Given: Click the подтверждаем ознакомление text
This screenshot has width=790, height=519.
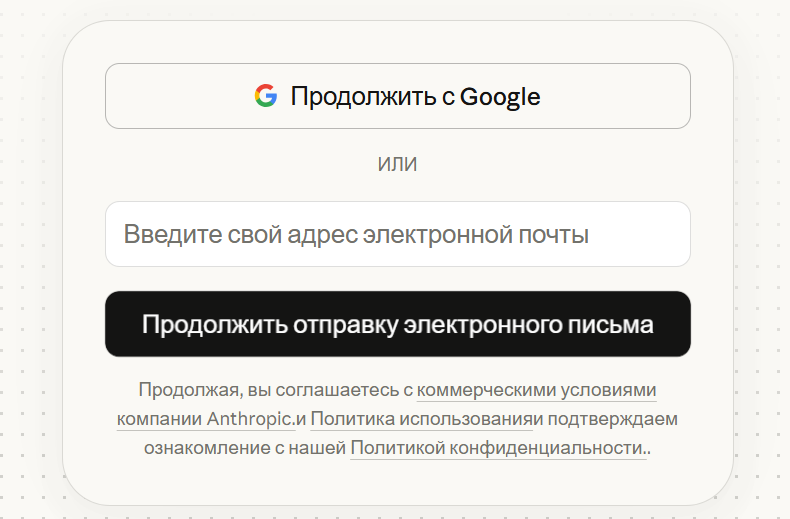Looking at the screenshot, I should (x=409, y=433).
